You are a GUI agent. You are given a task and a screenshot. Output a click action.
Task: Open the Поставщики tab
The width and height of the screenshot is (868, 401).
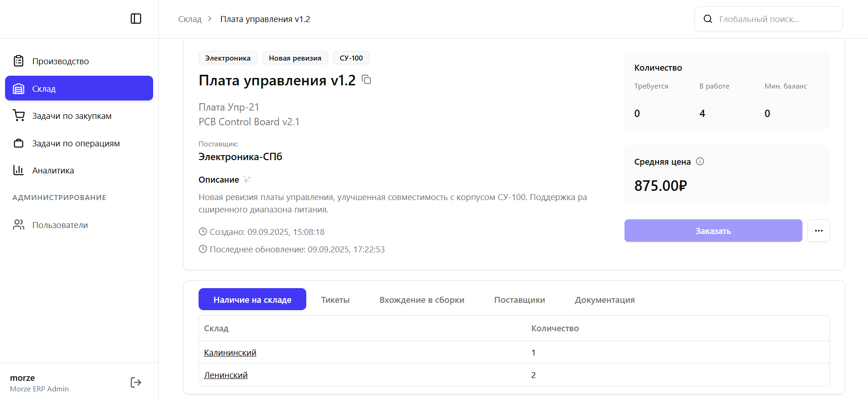tap(520, 300)
